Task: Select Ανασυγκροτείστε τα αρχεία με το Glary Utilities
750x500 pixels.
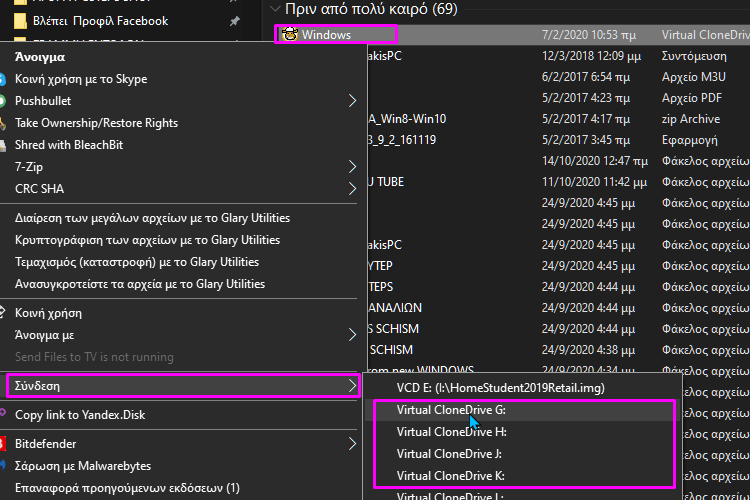Action: (140, 284)
